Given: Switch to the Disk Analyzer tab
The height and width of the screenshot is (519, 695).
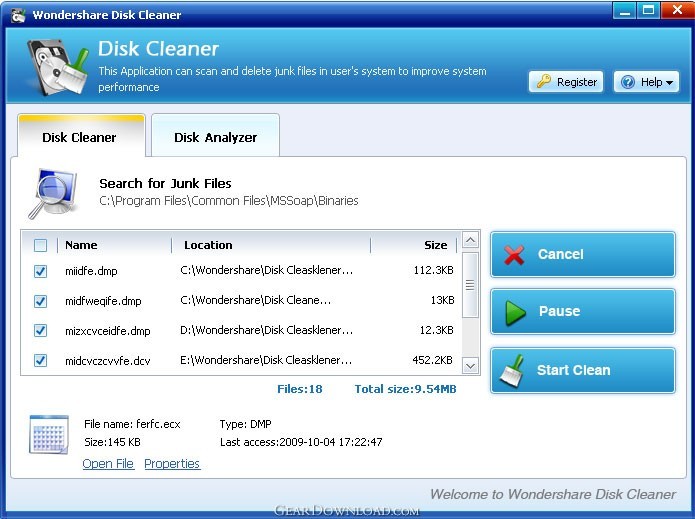Looking at the screenshot, I should pos(215,136).
